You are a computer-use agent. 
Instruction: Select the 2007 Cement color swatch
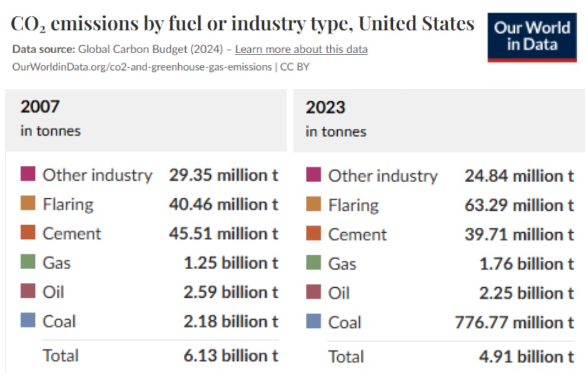click(28, 232)
